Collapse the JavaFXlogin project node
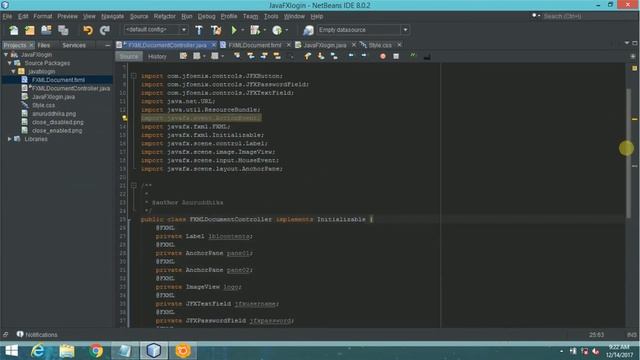This screenshot has height=360, width=640. tap(6, 54)
